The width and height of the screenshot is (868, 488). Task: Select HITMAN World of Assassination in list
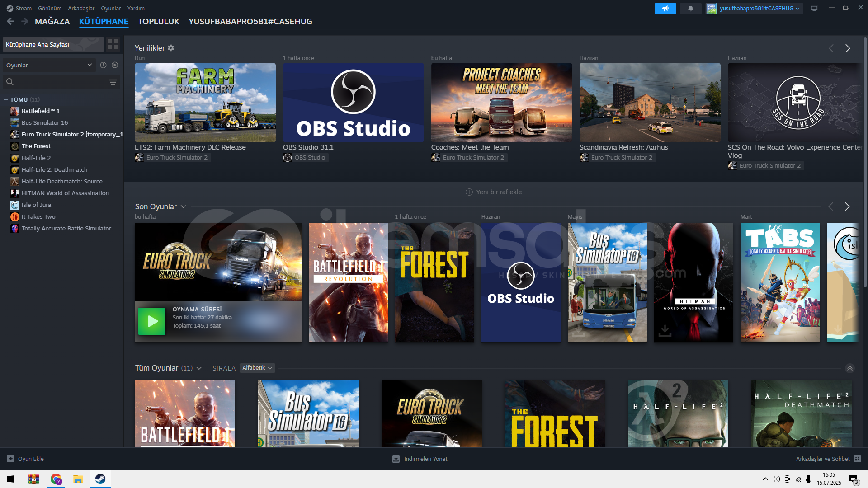point(65,193)
